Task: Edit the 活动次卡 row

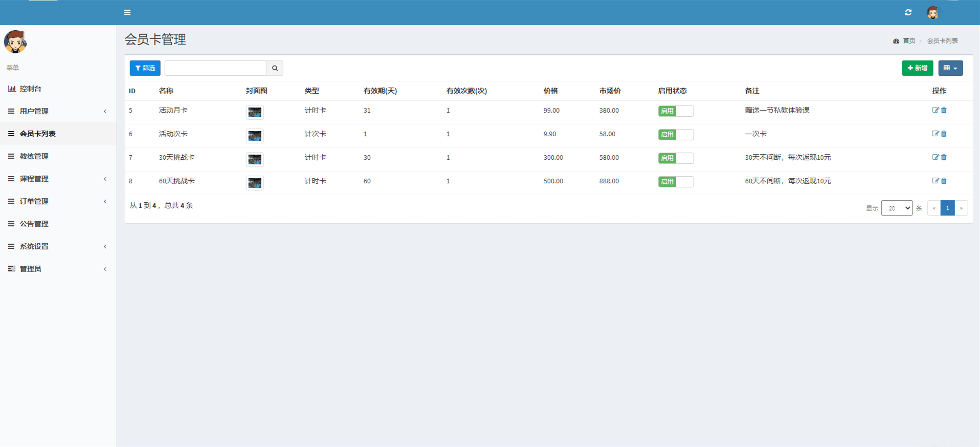Action: pyautogui.click(x=936, y=134)
